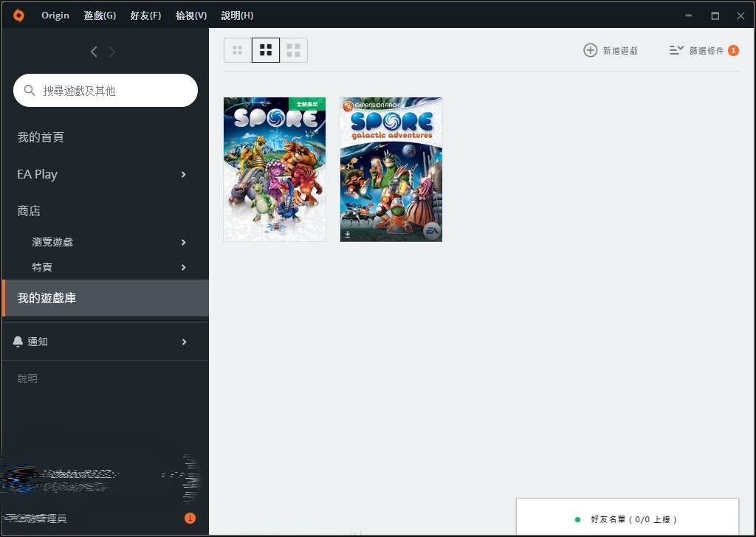
Task: Open the 遊戲(G) menu
Action: pos(100,15)
